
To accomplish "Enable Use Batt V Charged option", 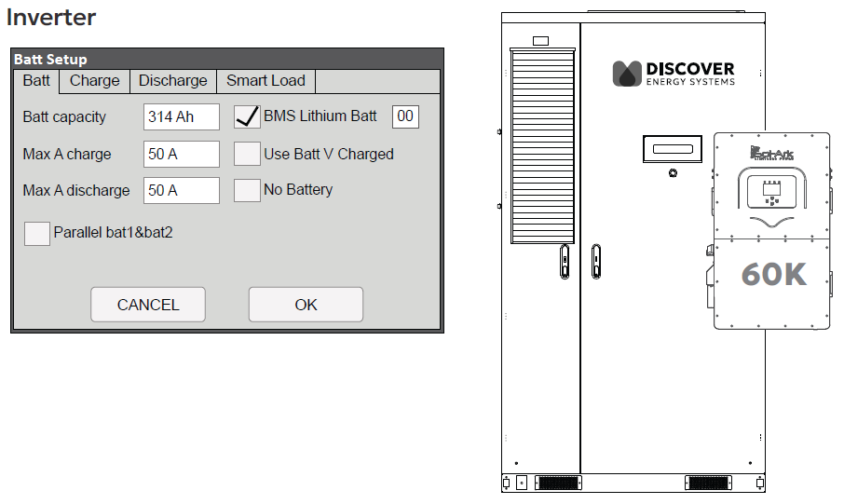I will click(x=247, y=154).
